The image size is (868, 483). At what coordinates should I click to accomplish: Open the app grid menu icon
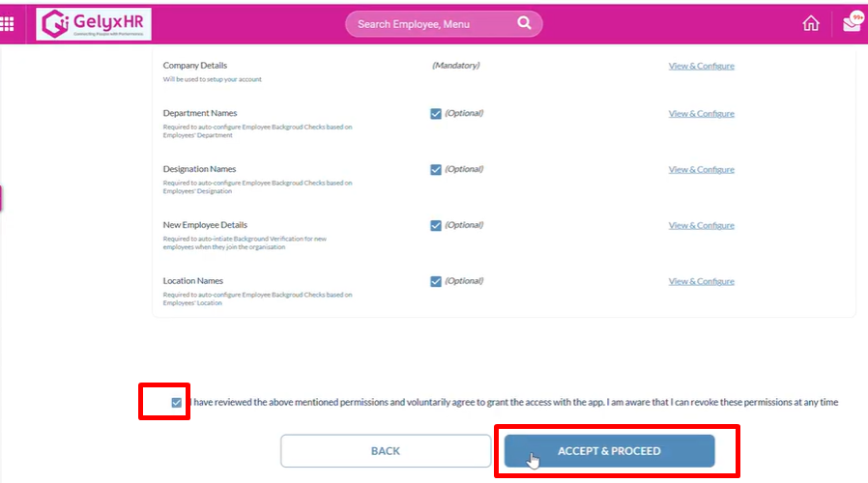pos(8,24)
